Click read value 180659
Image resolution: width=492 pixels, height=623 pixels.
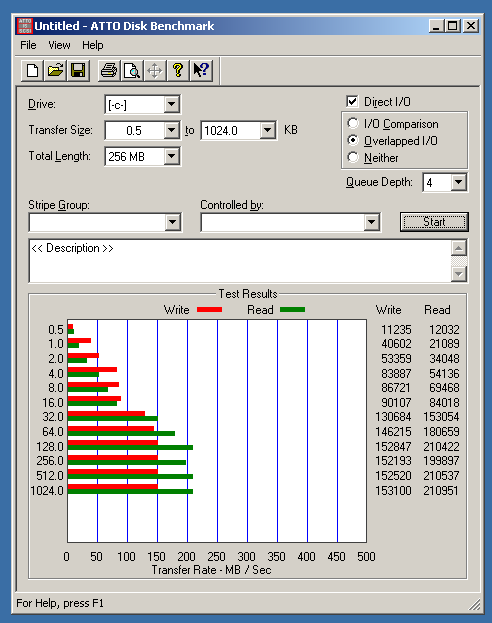click(x=441, y=431)
